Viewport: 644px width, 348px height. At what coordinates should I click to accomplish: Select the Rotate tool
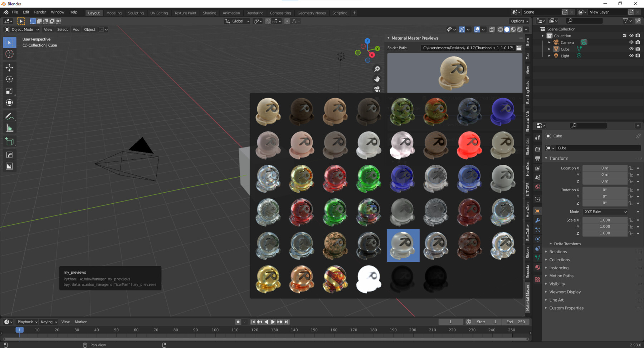(9, 79)
